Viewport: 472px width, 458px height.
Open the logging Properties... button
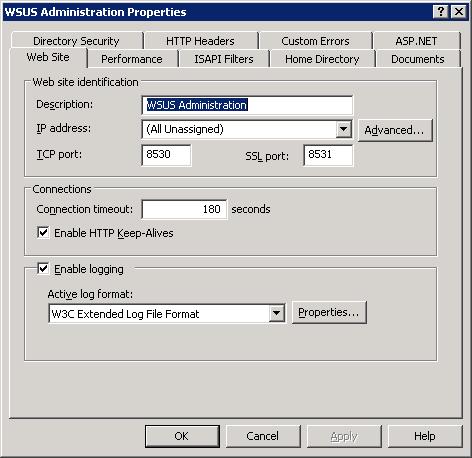coord(329,312)
